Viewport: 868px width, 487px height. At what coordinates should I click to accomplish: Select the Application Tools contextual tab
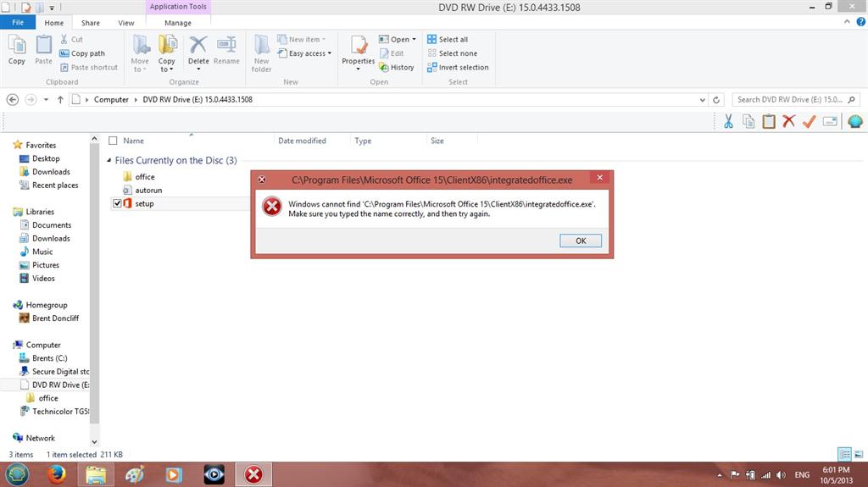click(178, 7)
